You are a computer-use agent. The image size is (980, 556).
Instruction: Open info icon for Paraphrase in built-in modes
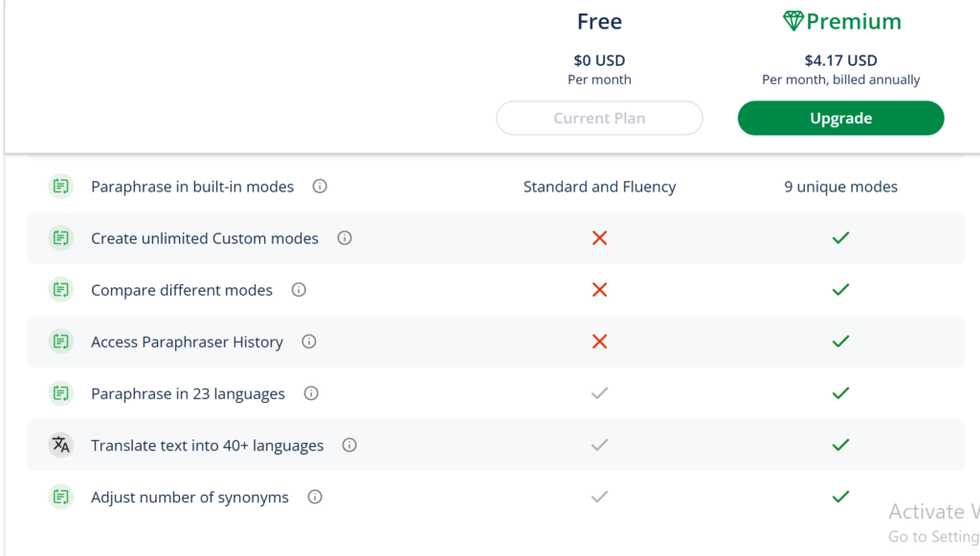tap(320, 187)
